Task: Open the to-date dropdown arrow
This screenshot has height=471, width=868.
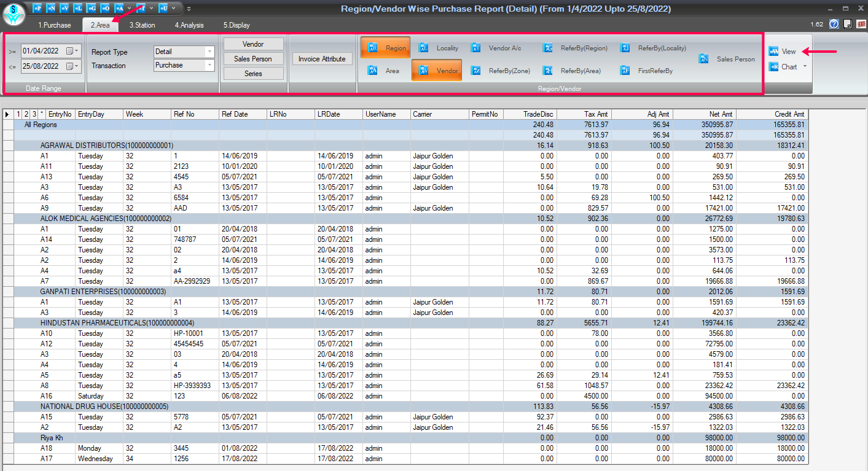Action: tap(77, 66)
